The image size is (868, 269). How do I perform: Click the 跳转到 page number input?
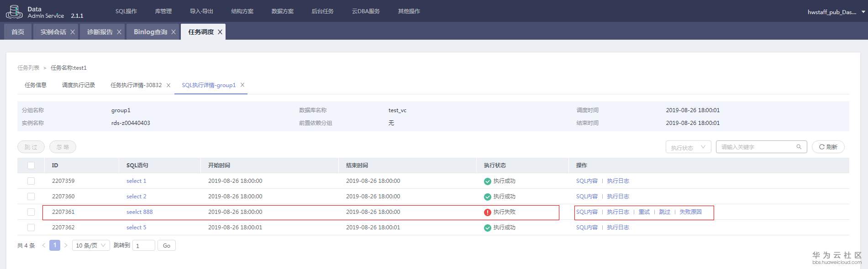(143, 245)
